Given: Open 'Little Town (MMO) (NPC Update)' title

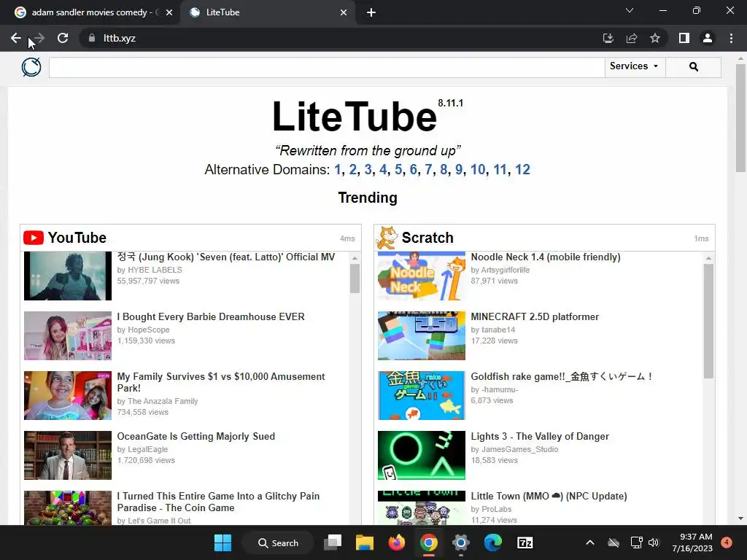Looking at the screenshot, I should click(x=549, y=496).
